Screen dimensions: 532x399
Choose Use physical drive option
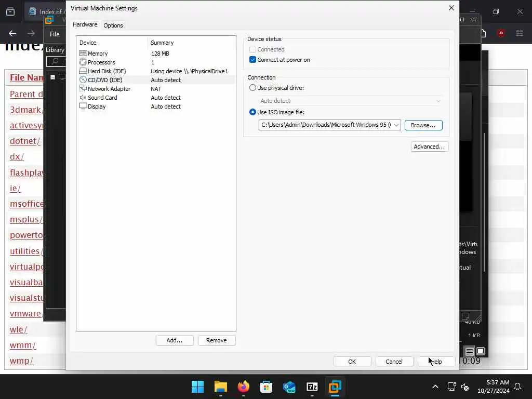point(252,87)
